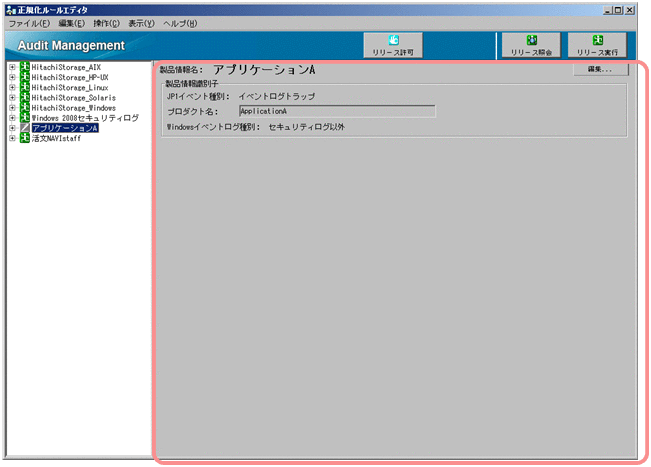The image size is (651, 467).
Task: Expand the 活文NAVIstaff tree node
Action: pos(12,138)
